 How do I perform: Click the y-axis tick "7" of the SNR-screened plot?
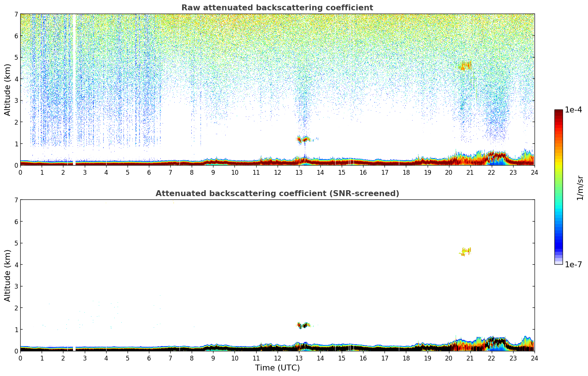16,200
